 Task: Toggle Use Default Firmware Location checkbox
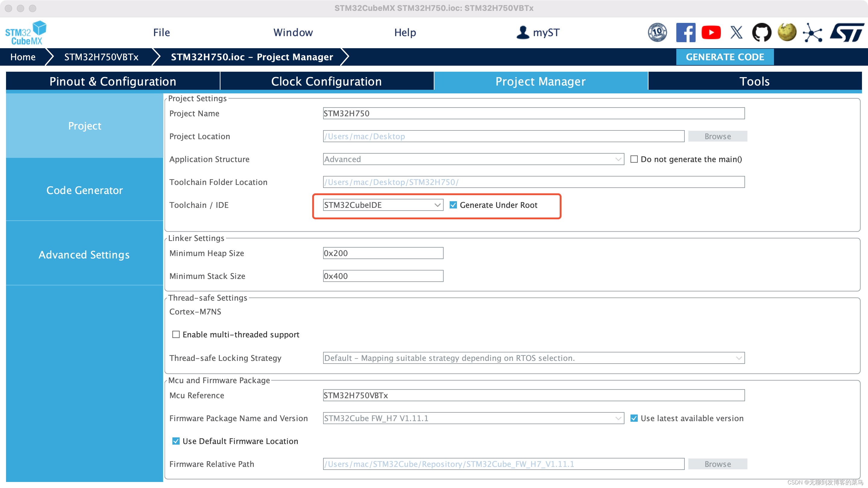coord(175,441)
